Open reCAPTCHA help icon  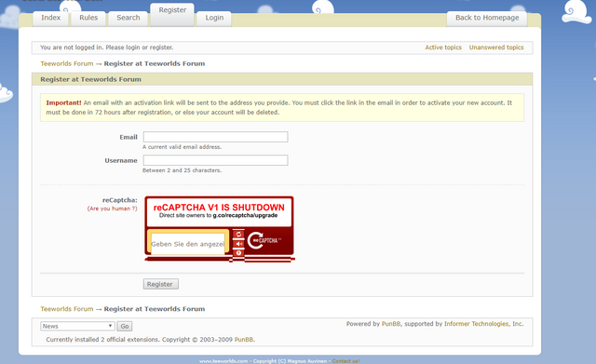point(238,252)
